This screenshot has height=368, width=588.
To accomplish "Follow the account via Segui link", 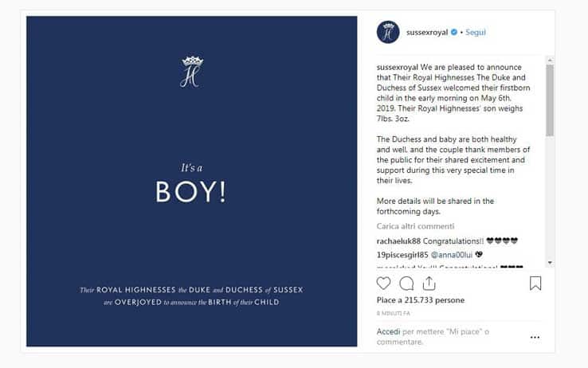I will [x=476, y=32].
